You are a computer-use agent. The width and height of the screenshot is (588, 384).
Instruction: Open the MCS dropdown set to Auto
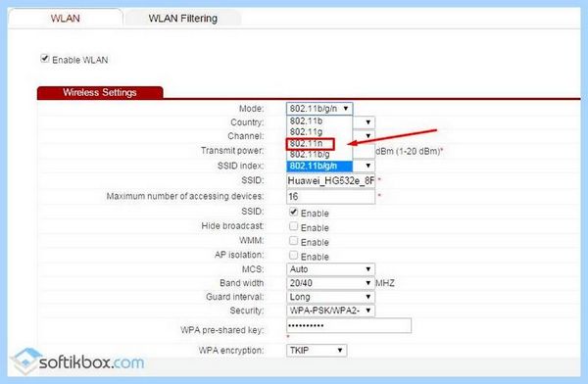pos(330,269)
